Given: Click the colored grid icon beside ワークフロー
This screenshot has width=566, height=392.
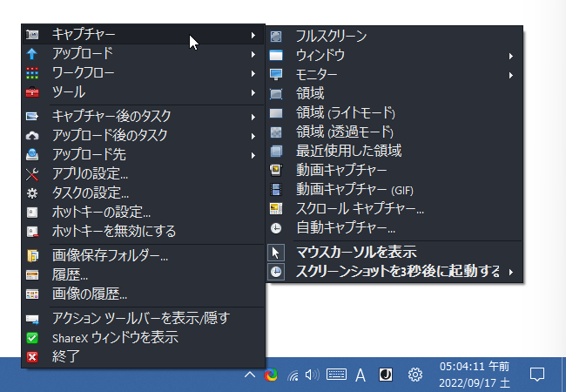Looking at the screenshot, I should (x=32, y=73).
